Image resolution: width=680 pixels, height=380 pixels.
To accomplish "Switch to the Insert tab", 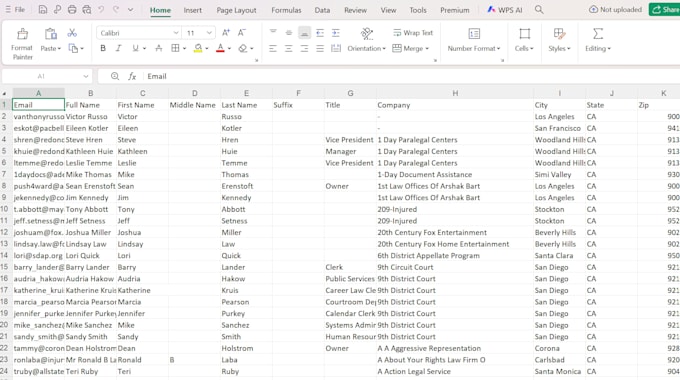I will [193, 10].
